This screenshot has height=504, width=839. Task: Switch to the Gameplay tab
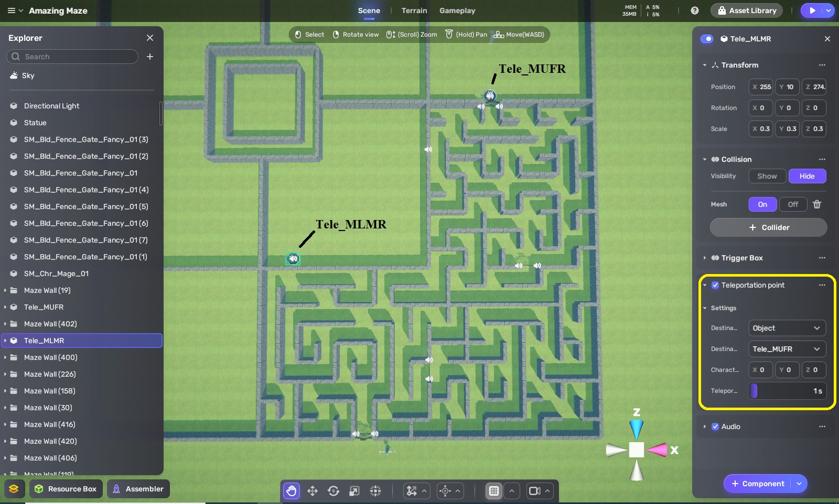click(x=457, y=10)
